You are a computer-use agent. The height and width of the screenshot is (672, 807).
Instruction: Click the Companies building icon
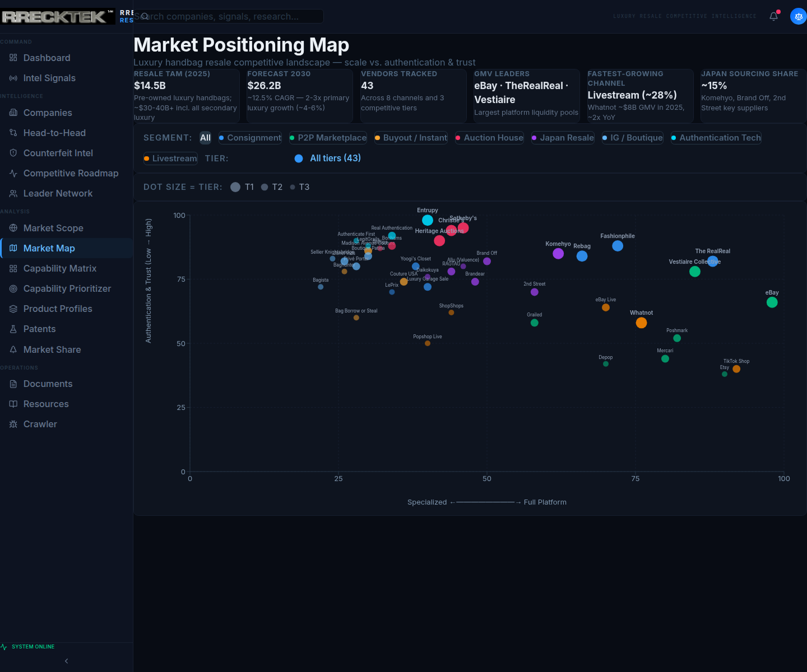click(13, 113)
